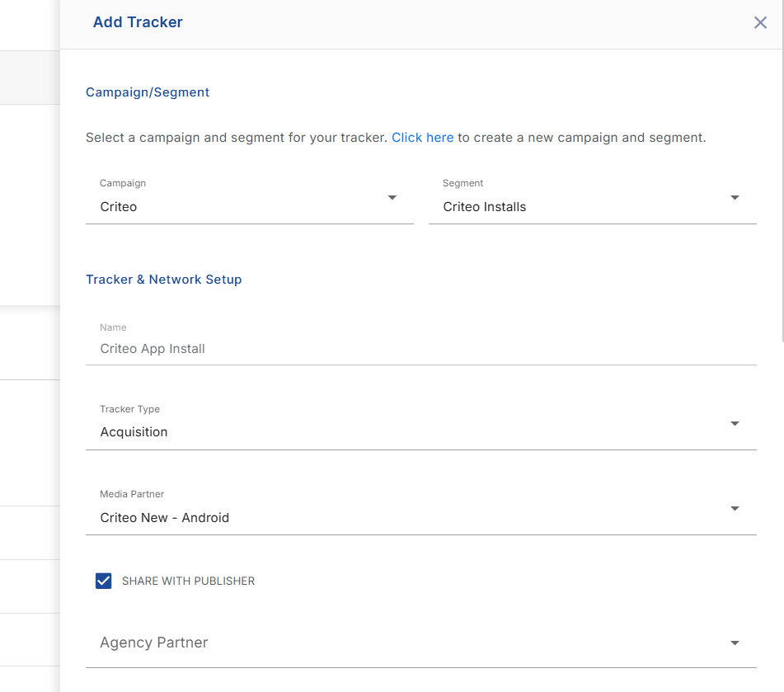Click the SHARE WITH PUBLISHER label text

pos(189,581)
